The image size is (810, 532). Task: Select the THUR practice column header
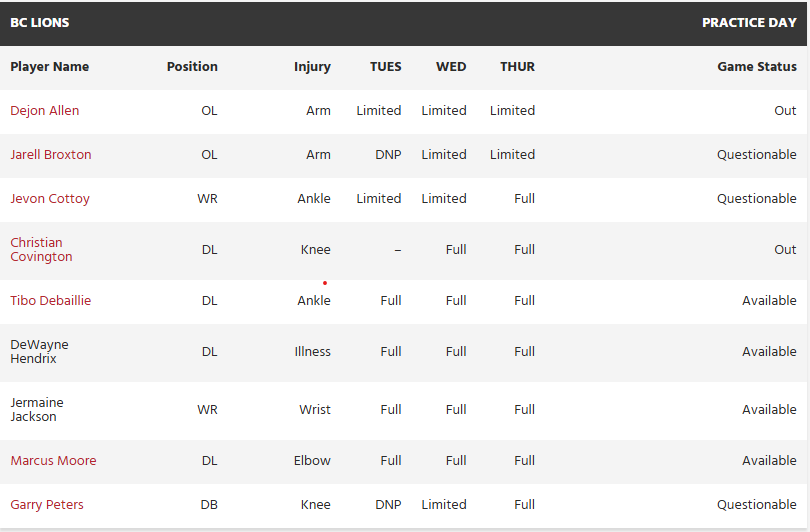click(517, 67)
